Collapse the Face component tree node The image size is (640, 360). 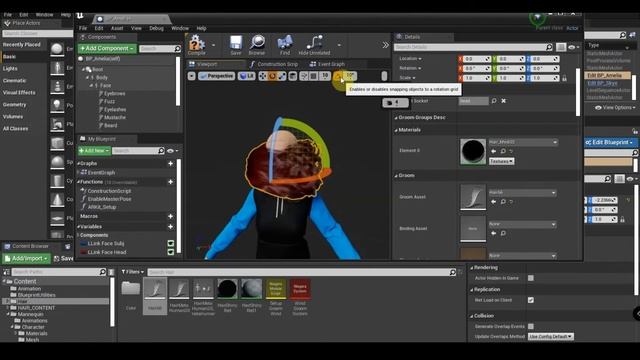pyautogui.click(x=91, y=86)
